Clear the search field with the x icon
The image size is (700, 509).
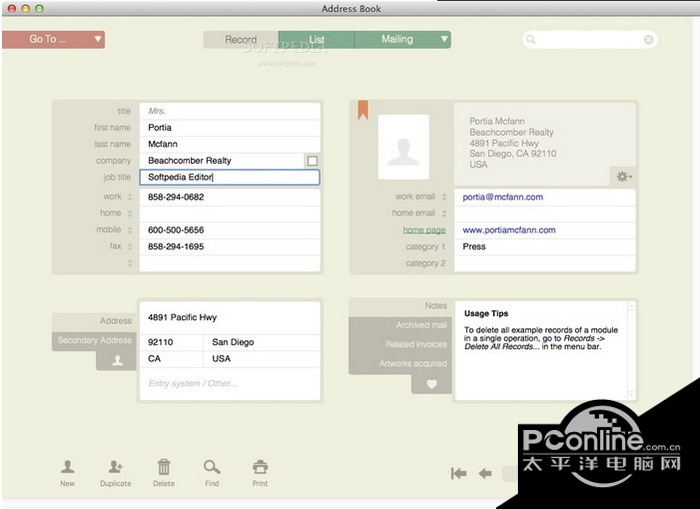coord(649,40)
